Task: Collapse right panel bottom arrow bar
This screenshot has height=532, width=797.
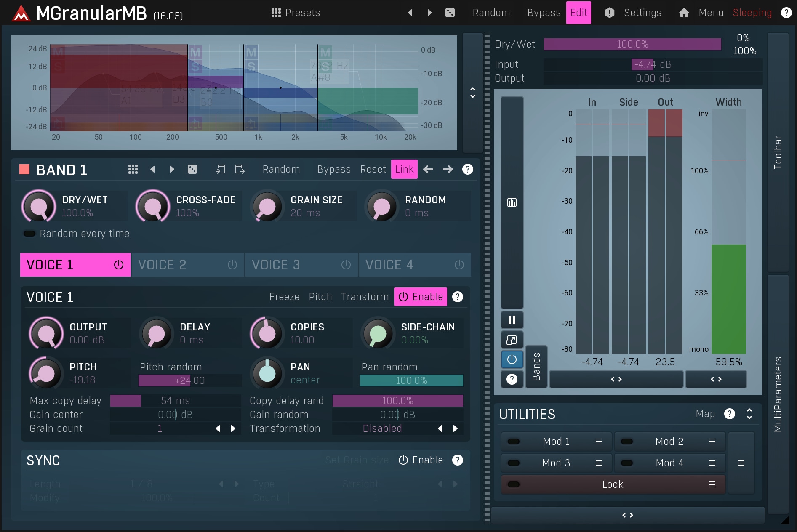Action: [x=628, y=515]
